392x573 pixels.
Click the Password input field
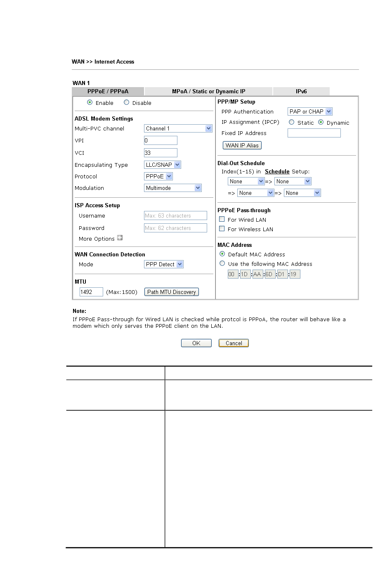175,228
